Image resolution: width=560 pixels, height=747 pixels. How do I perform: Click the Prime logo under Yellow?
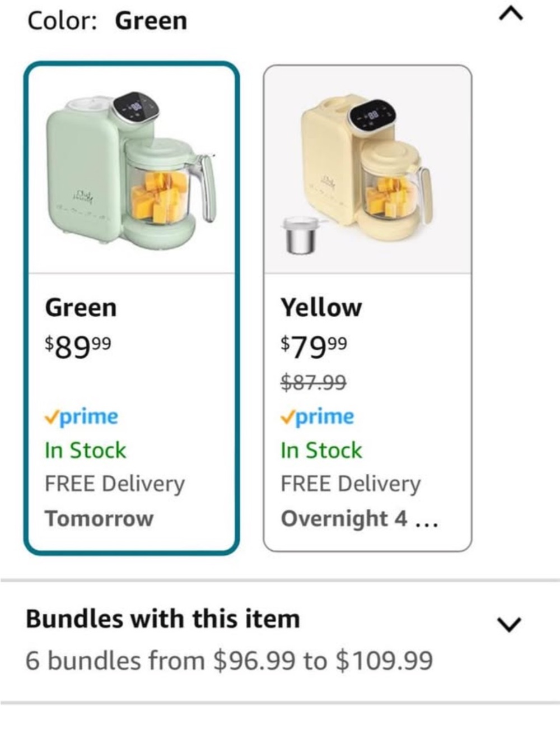click(x=318, y=417)
